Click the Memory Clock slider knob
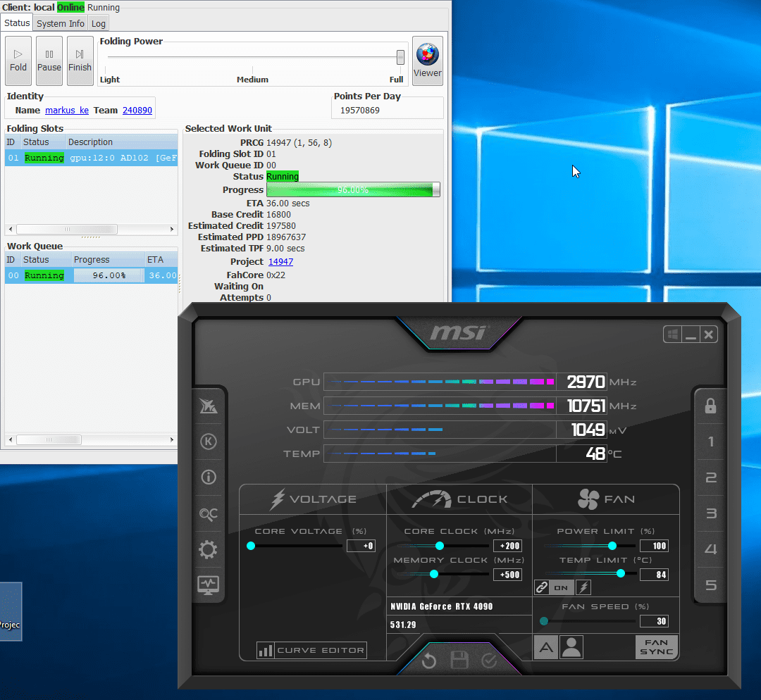The width and height of the screenshot is (761, 700). click(x=434, y=575)
